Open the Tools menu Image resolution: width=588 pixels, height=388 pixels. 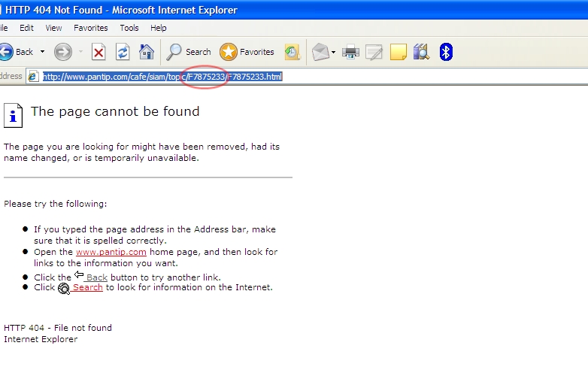129,28
